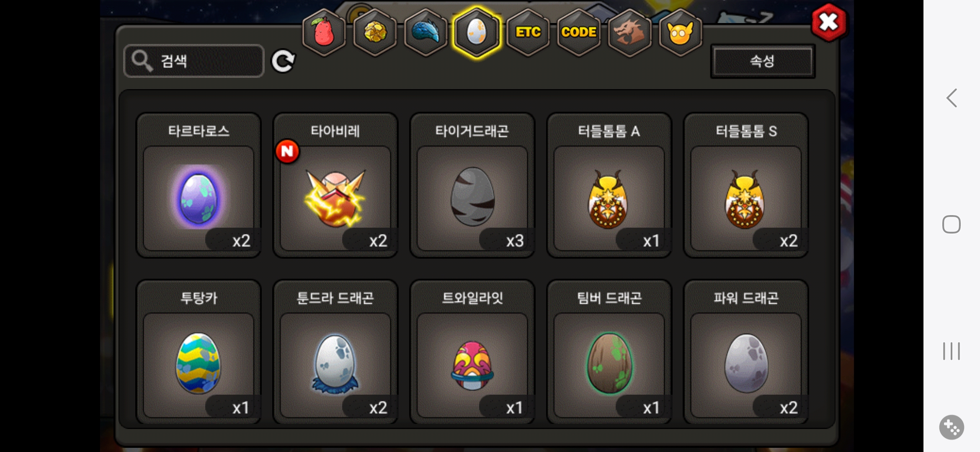Select the gold nugget category tab
This screenshot has width=980, height=452.
point(375,33)
